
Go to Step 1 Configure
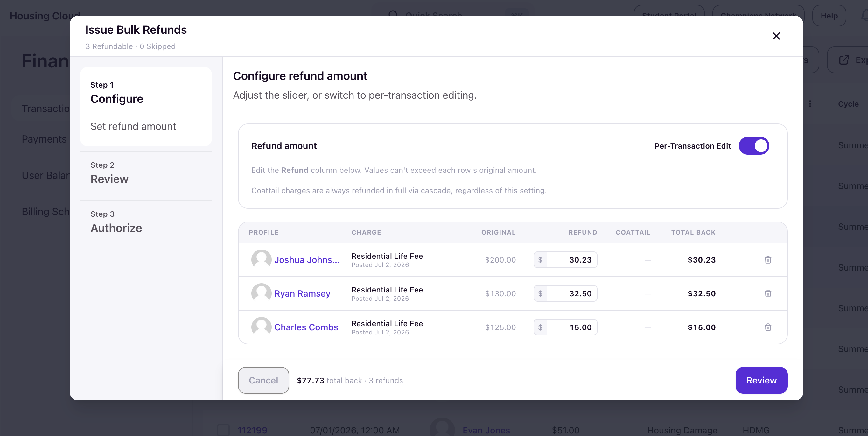pyautogui.click(x=146, y=107)
